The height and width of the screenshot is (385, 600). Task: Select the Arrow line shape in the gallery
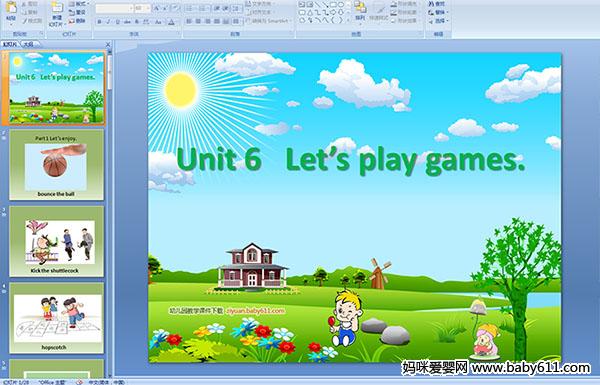pyautogui.click(x=326, y=4)
